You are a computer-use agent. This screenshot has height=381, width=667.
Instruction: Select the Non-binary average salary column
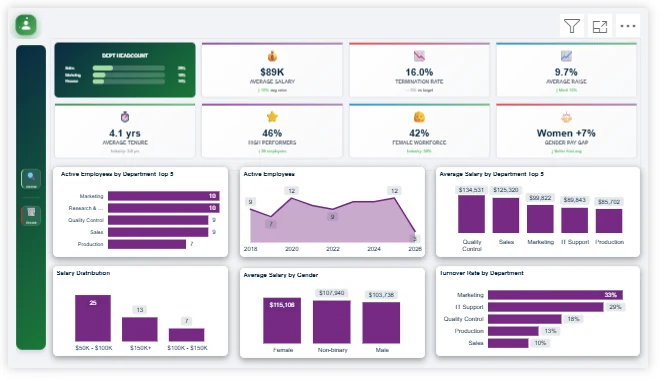[x=332, y=322]
